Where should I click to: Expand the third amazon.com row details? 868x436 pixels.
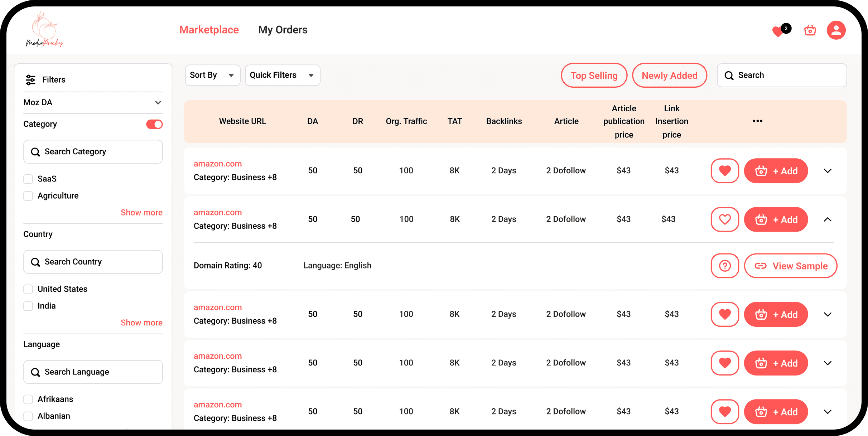point(828,314)
